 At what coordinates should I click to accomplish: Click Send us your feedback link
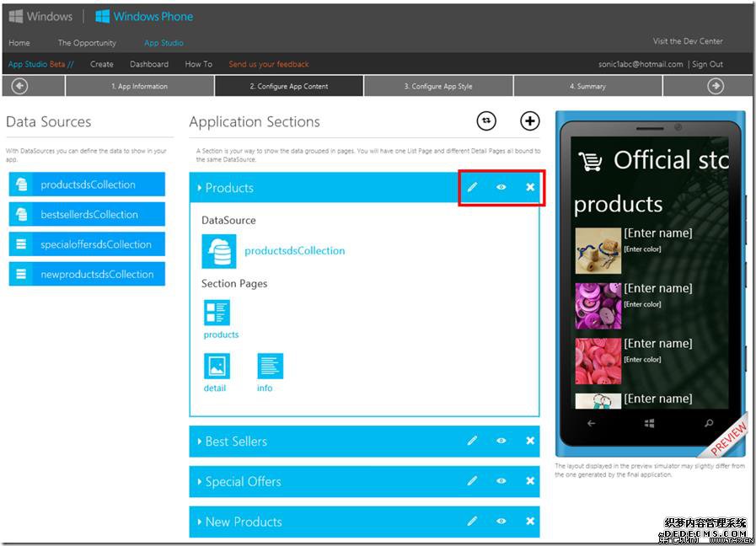[x=269, y=64]
